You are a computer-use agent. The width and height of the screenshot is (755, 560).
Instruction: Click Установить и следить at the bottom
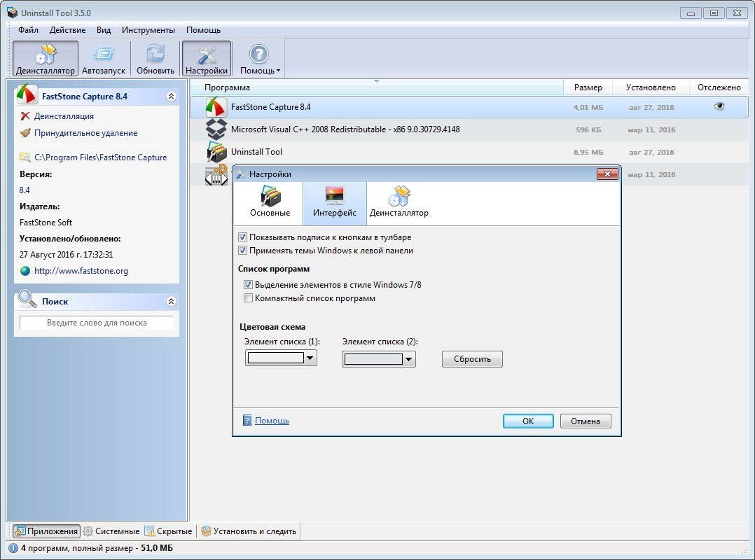point(249,531)
